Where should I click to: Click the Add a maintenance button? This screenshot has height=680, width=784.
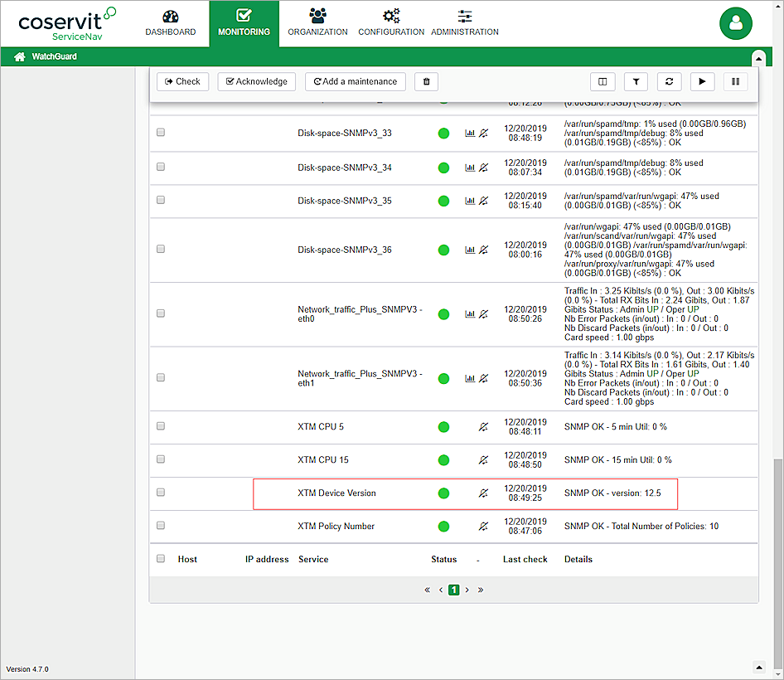coord(356,81)
